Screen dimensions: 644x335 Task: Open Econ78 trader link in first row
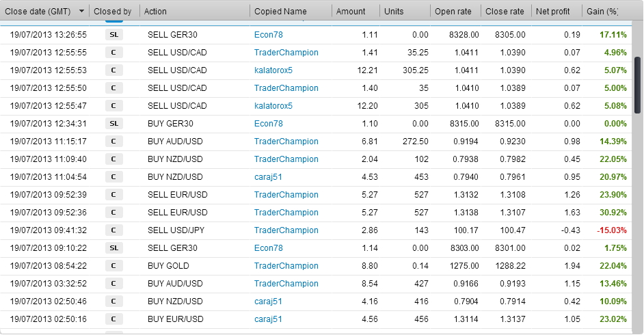(x=269, y=35)
